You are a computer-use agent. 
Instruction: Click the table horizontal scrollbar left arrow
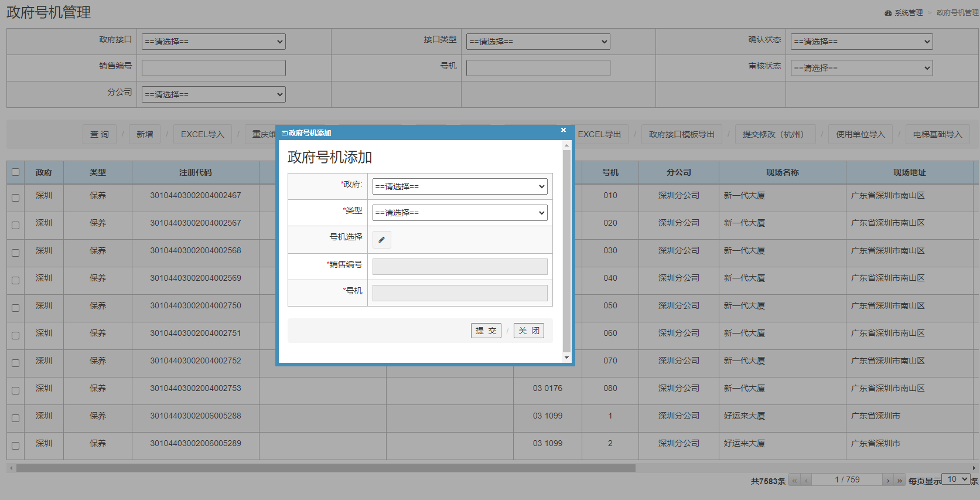click(x=11, y=468)
